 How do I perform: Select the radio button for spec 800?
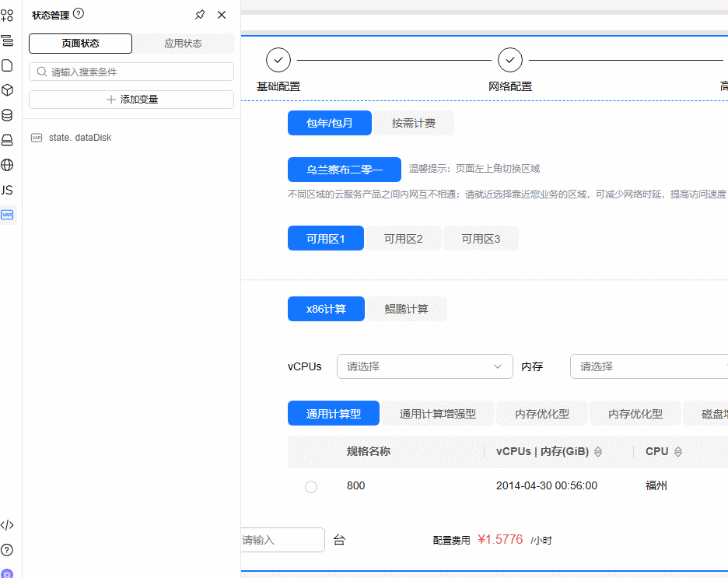pyautogui.click(x=311, y=486)
